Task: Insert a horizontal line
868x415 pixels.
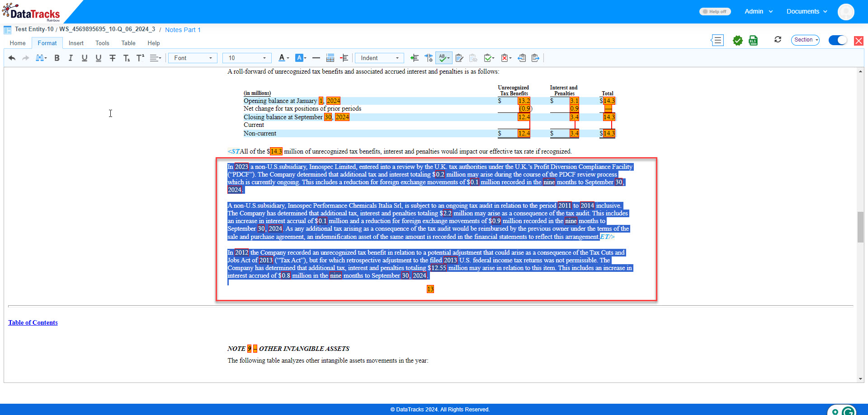Action: tap(316, 58)
